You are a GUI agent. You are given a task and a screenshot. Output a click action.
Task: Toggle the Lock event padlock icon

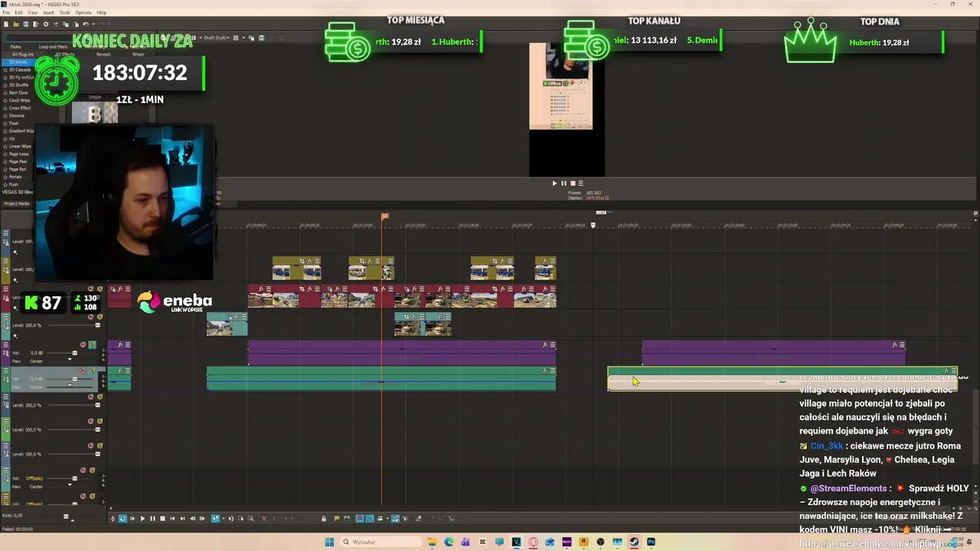point(323,518)
